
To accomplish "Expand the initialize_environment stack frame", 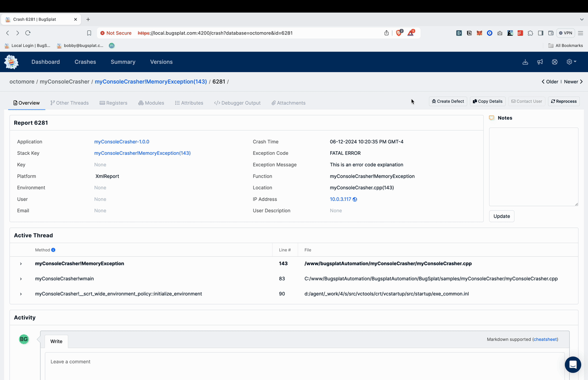I will [x=21, y=294].
